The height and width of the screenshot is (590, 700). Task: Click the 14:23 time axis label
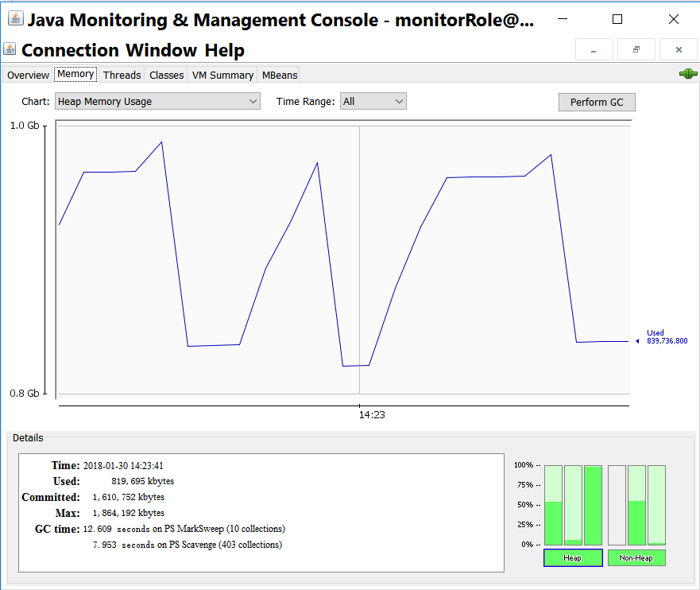pos(372,415)
